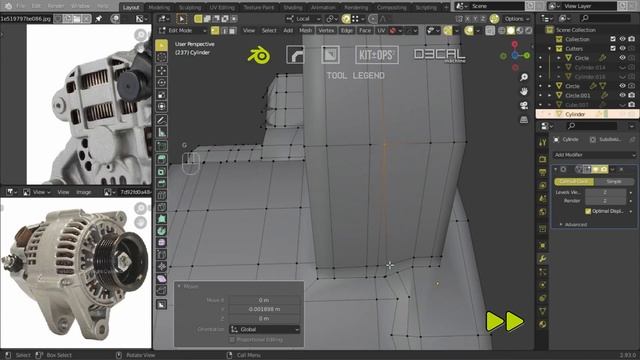Click the Move Y value 0.001698 m
Image resolution: width=640 pixels, height=360 pixels.
tap(264, 309)
